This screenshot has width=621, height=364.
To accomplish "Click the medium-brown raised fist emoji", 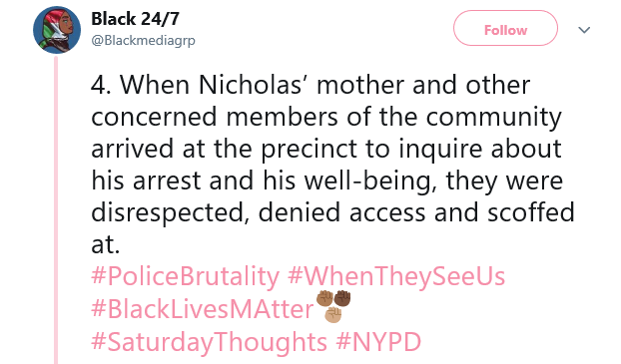I will point(324,299).
